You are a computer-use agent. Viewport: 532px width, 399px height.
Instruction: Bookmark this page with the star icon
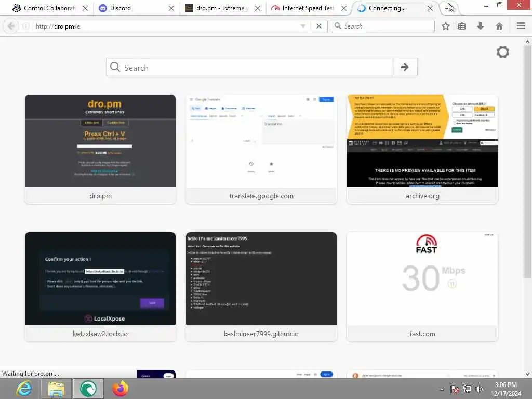445,26
